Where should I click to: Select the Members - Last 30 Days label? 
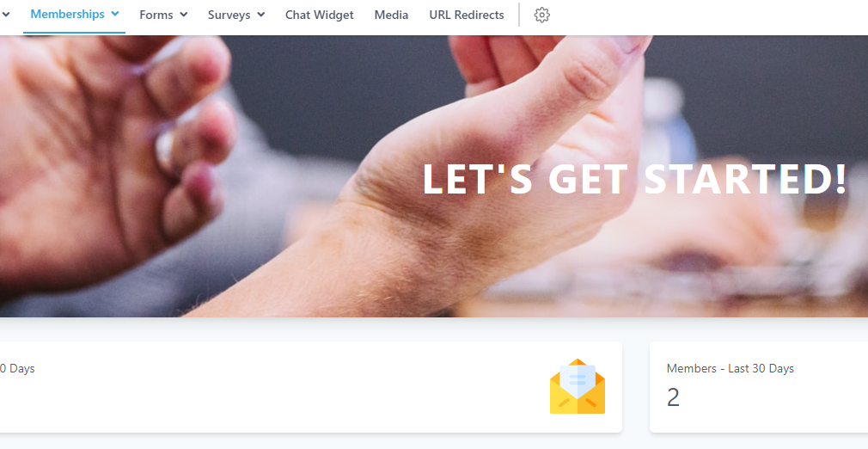tap(730, 369)
